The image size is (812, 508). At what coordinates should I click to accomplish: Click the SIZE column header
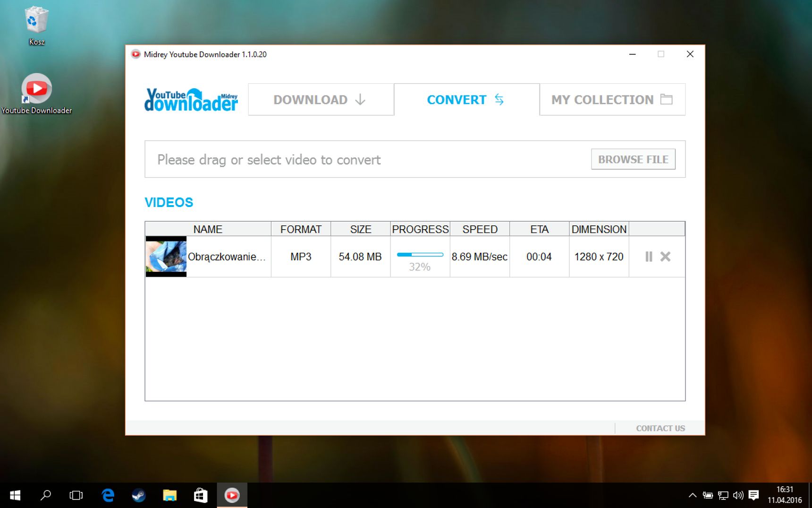coord(361,229)
